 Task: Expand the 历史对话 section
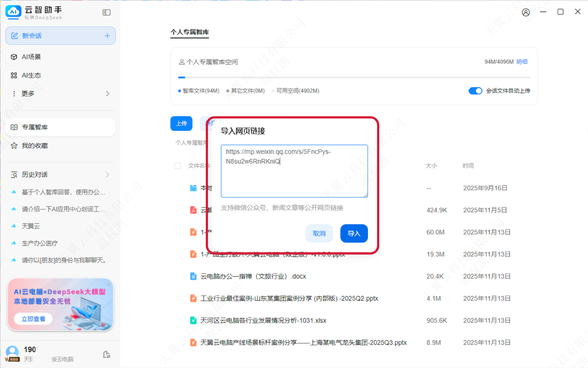[x=107, y=175]
